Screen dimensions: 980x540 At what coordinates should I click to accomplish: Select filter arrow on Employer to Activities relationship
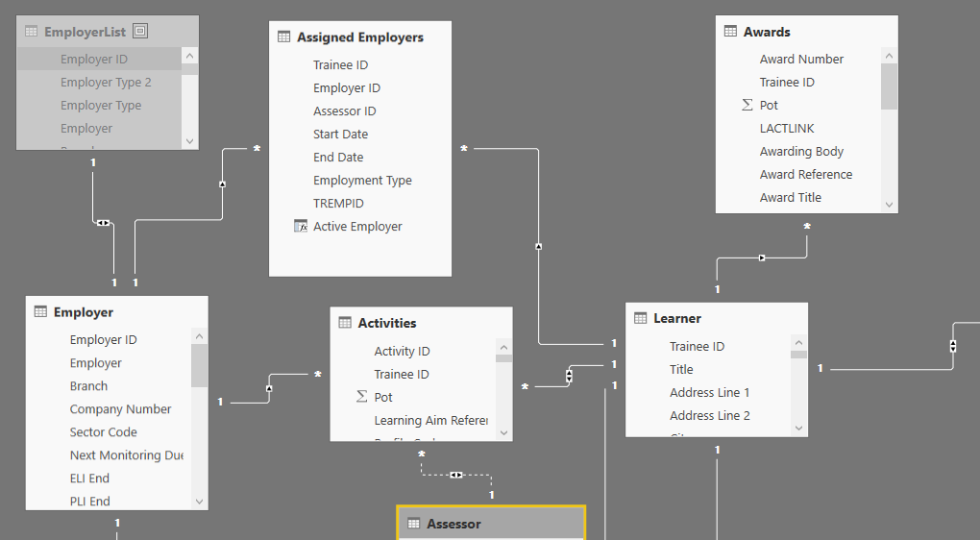[269, 388]
